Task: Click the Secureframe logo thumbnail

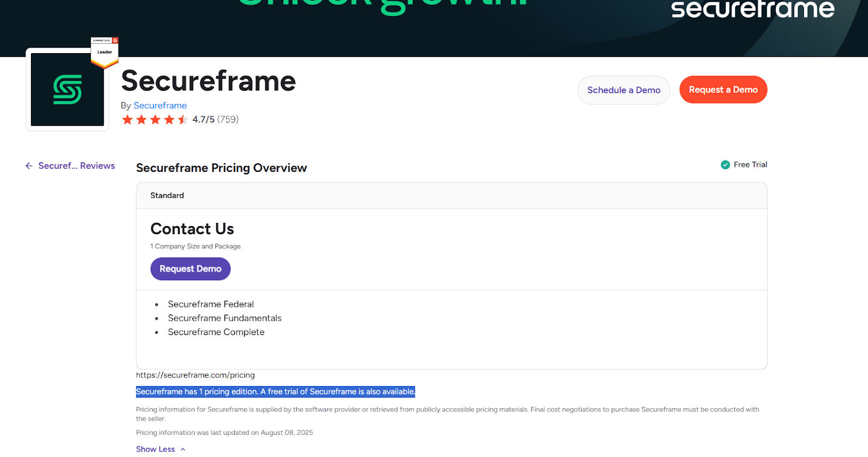Action: 67,89
